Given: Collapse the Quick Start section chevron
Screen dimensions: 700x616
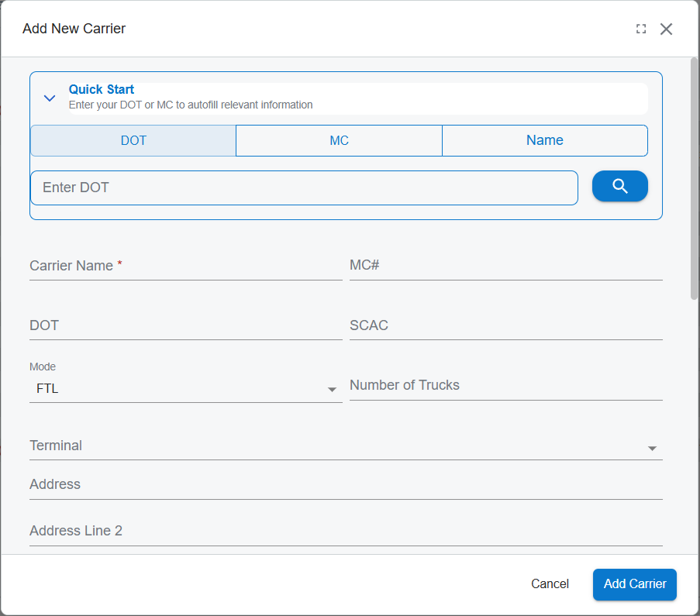Looking at the screenshot, I should click(x=50, y=98).
